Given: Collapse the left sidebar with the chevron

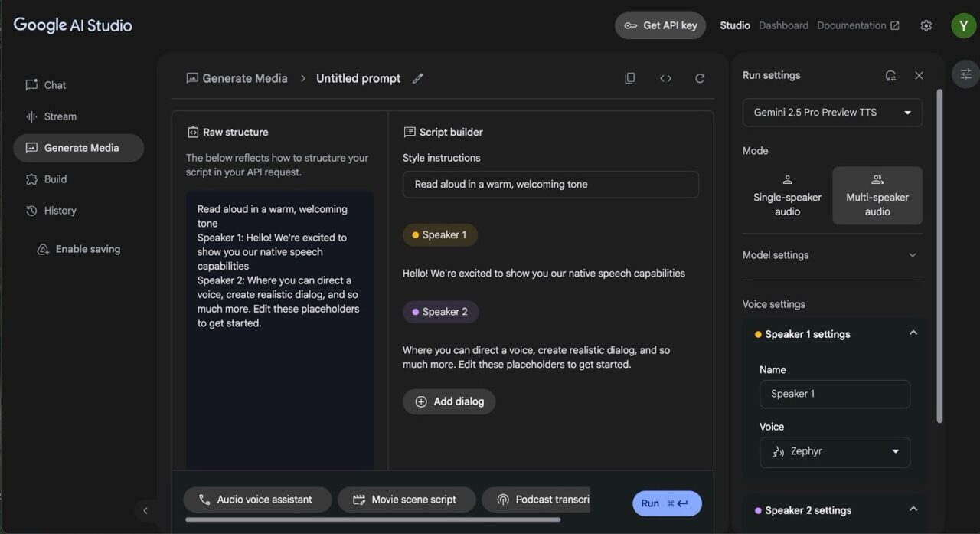Looking at the screenshot, I should (145, 510).
